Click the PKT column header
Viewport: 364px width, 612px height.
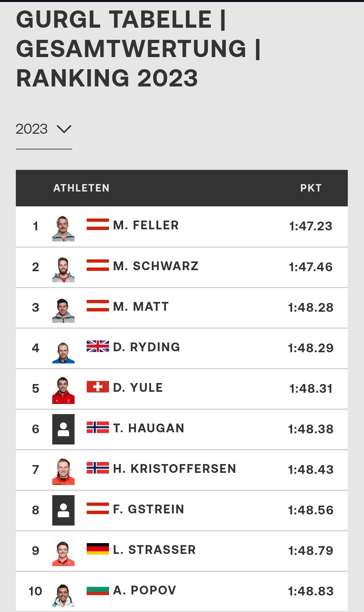(311, 188)
